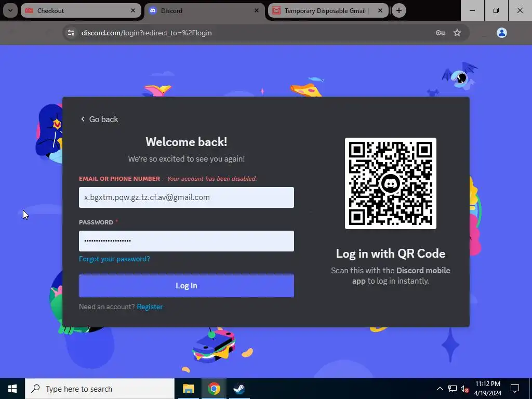This screenshot has width=532, height=399.
Task: Open File Explorer from the taskbar
Action: click(188, 389)
